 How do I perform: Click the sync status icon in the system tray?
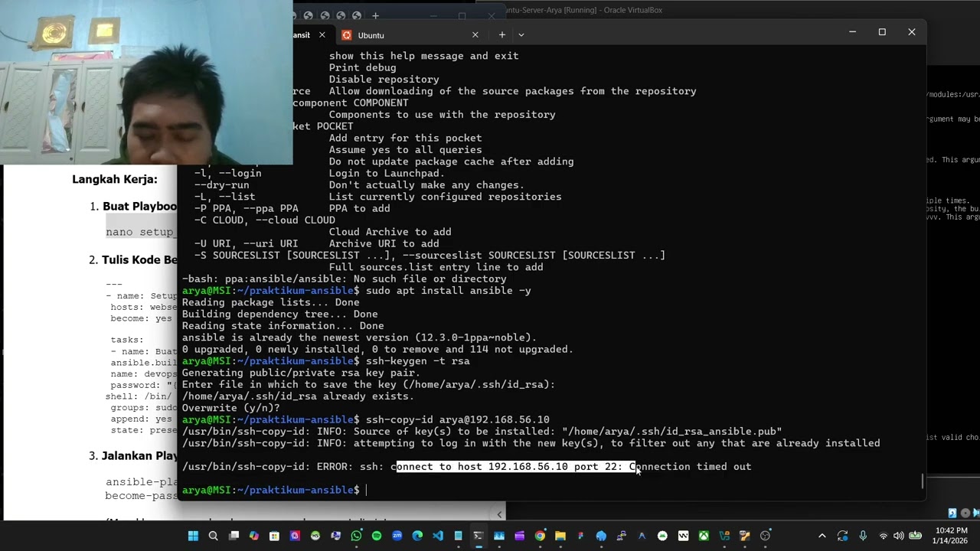point(843,536)
